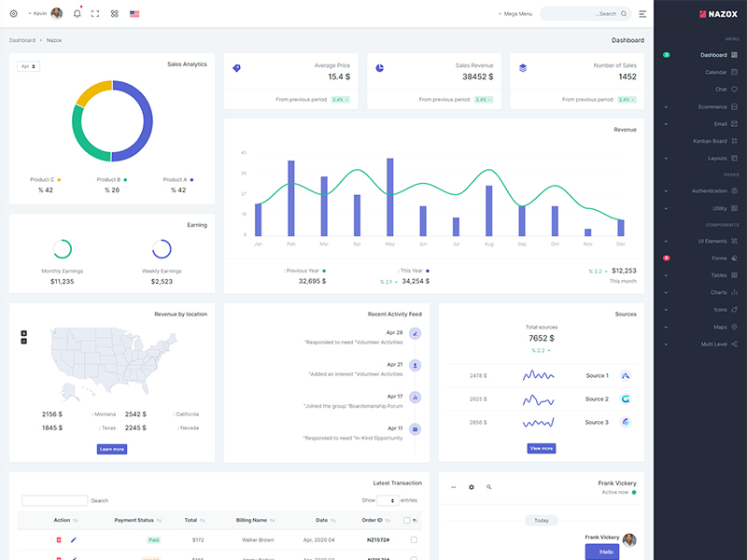Open the Apr month dropdown

pyautogui.click(x=28, y=66)
